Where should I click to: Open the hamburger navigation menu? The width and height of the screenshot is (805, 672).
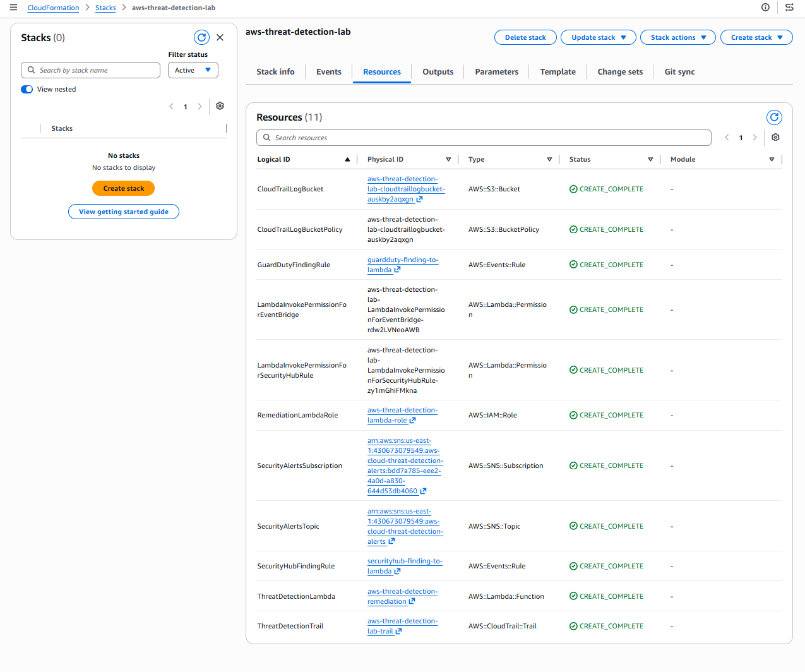(13, 8)
